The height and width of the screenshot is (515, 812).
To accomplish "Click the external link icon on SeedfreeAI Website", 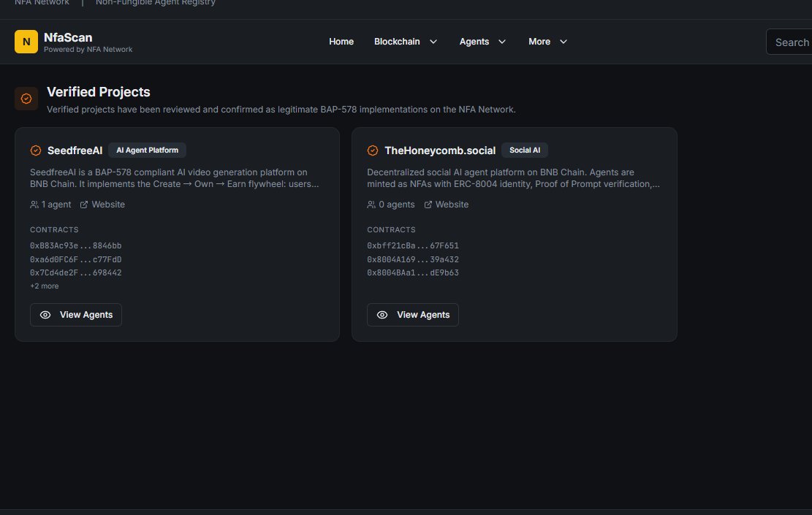I will (x=84, y=205).
